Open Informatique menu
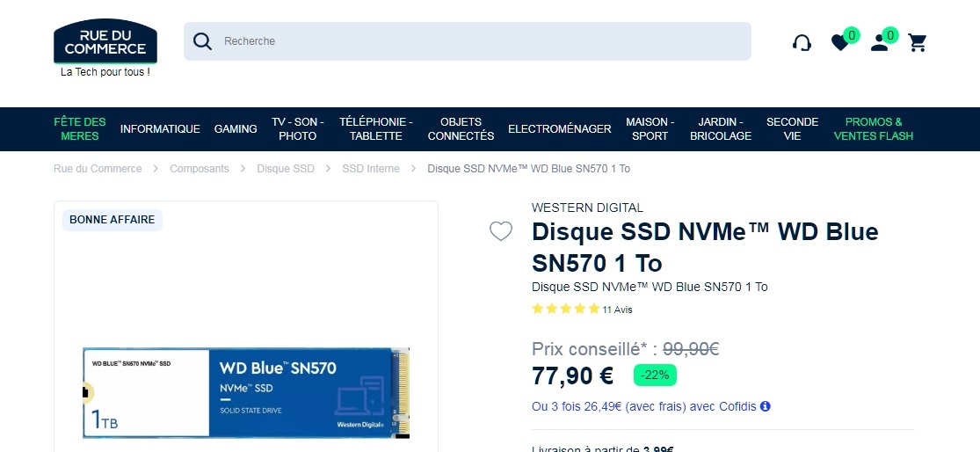 pos(160,128)
